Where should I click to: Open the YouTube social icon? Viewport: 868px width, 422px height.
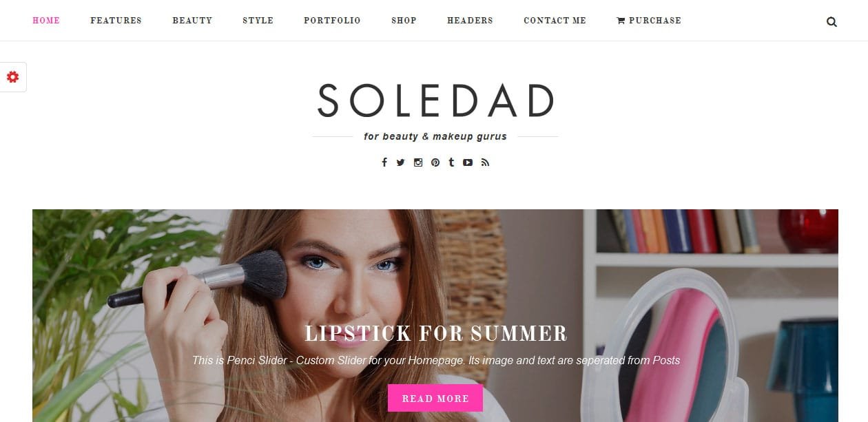pos(468,162)
